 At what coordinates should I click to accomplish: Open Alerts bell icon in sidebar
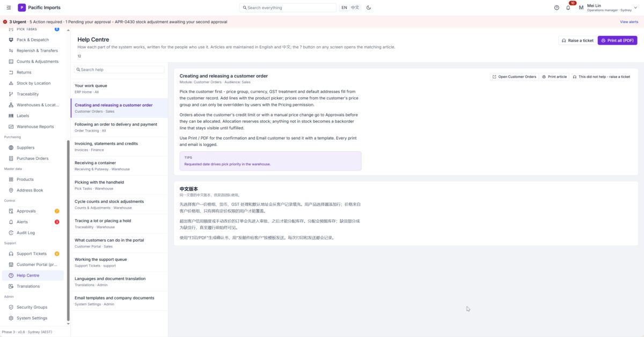(x=11, y=222)
